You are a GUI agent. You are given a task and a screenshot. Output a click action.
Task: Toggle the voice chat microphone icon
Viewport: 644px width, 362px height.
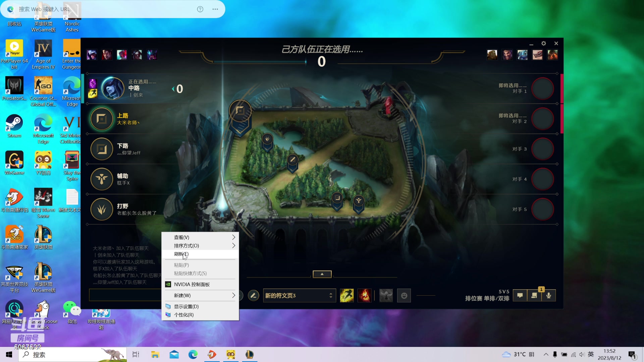pyautogui.click(x=549, y=295)
